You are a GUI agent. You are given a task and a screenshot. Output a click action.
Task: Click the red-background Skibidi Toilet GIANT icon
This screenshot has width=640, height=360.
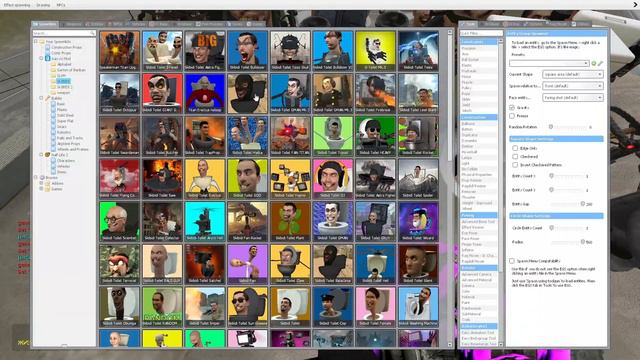pyautogui.click(x=162, y=93)
